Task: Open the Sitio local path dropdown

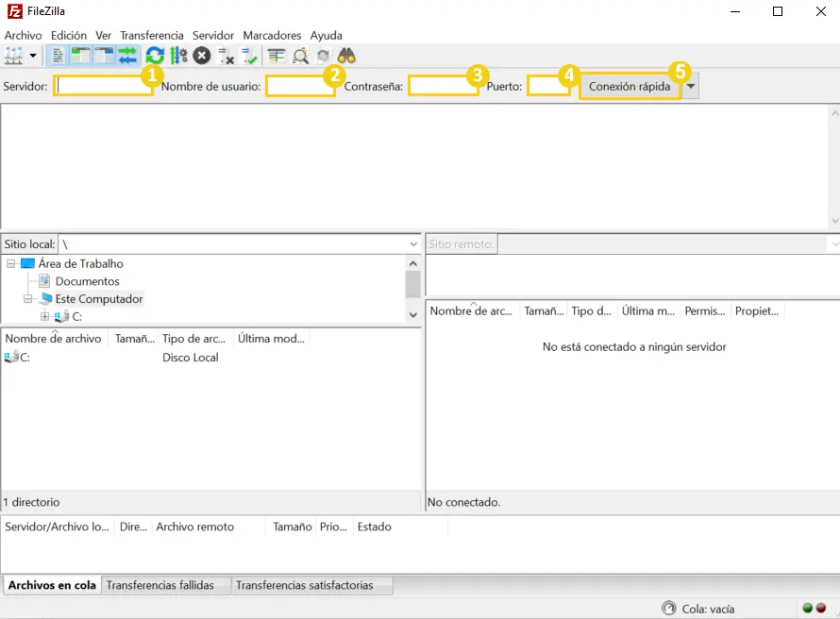Action: [413, 244]
